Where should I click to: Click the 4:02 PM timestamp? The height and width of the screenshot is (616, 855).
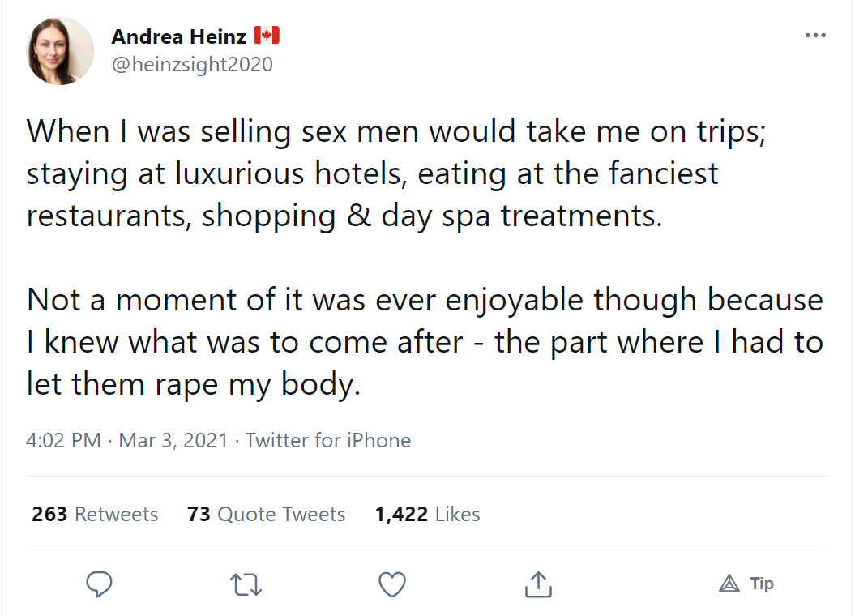(63, 440)
